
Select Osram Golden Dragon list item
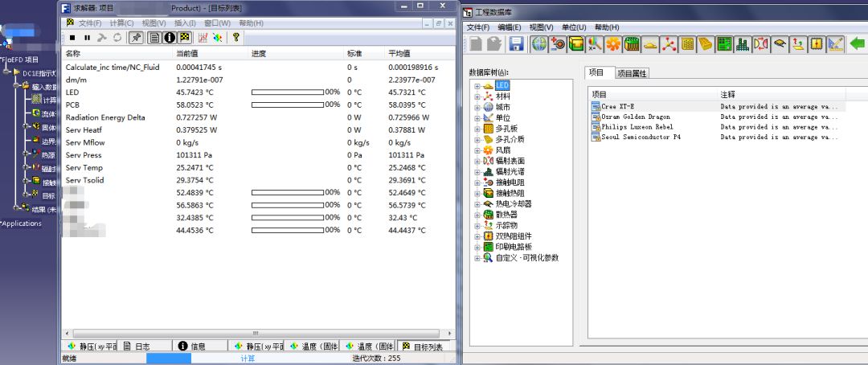(636, 117)
